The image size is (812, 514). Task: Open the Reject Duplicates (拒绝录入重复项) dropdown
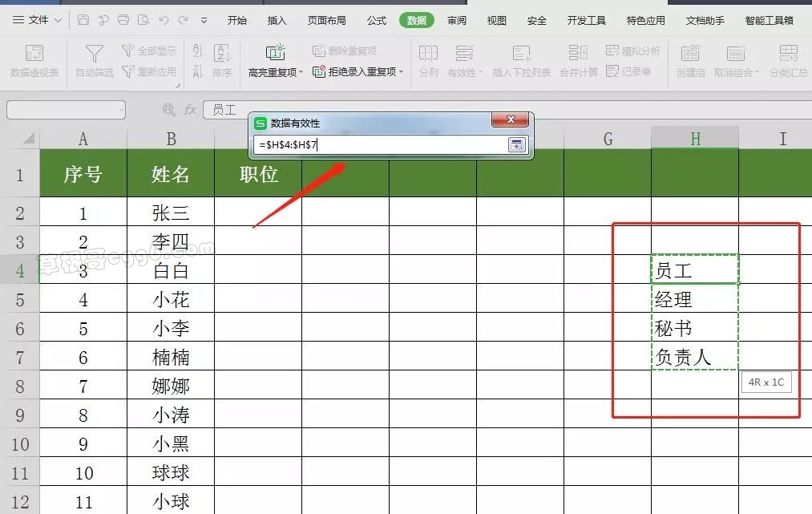pos(400,72)
